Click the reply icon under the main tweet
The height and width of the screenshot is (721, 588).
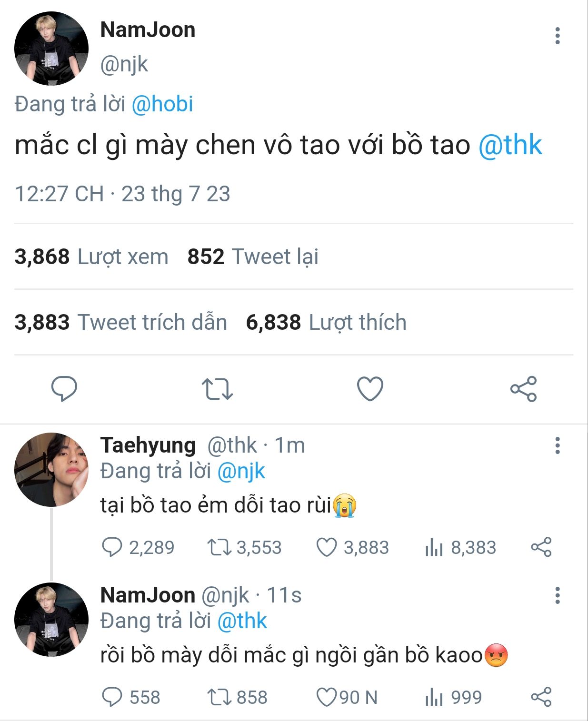[x=64, y=388]
